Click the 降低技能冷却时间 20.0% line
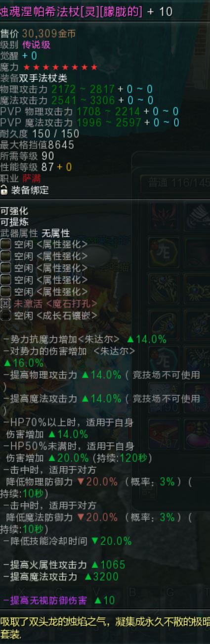The height and width of the screenshot is (644, 210). pyautogui.click(x=67, y=541)
